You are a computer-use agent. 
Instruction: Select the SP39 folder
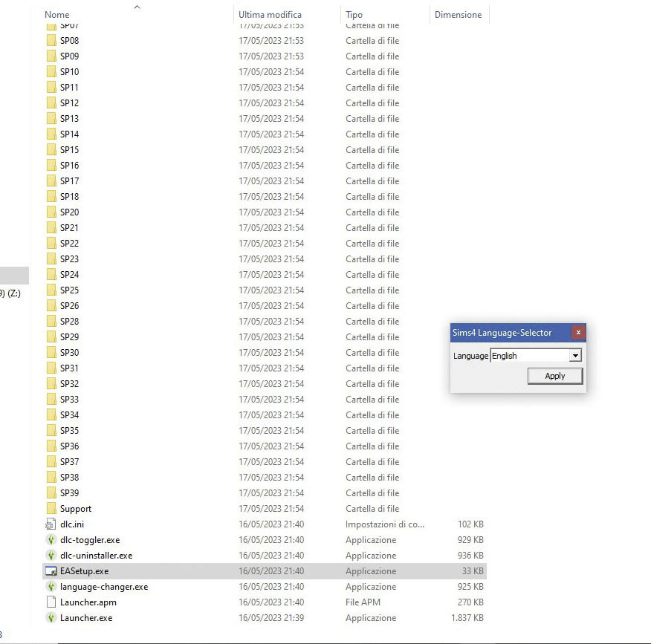point(69,493)
